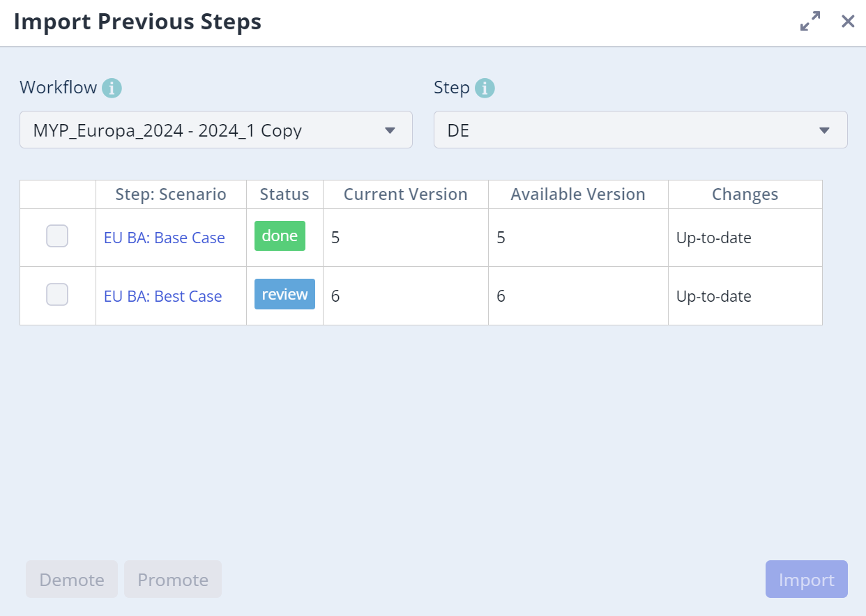The height and width of the screenshot is (616, 866).
Task: Click the Step: Scenario column header
Action: pos(171,194)
